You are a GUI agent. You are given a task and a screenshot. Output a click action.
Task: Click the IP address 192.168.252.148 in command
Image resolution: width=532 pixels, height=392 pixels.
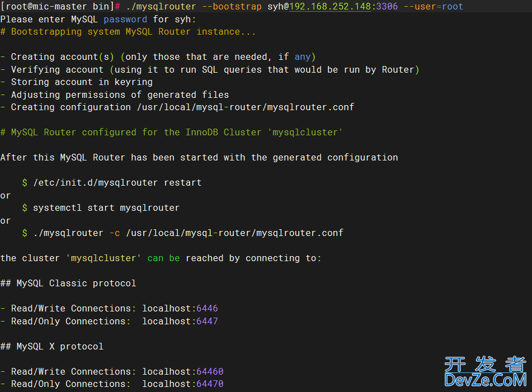click(x=330, y=7)
